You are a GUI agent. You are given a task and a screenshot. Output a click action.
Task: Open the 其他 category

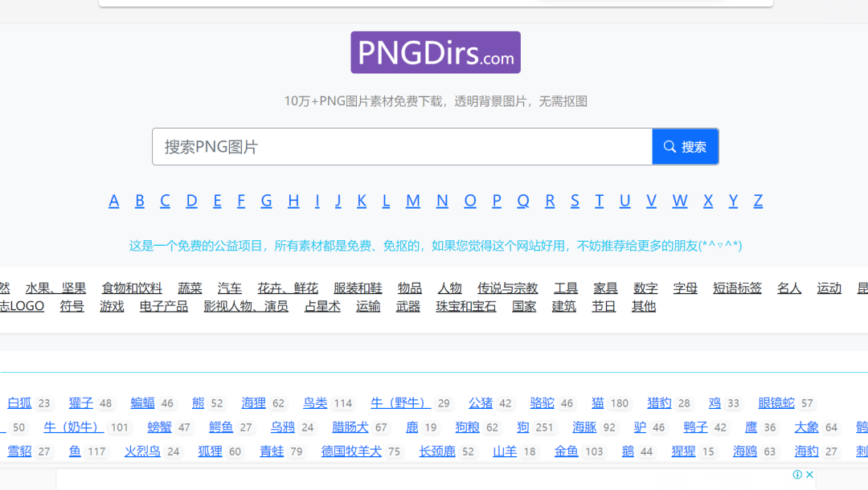point(644,306)
